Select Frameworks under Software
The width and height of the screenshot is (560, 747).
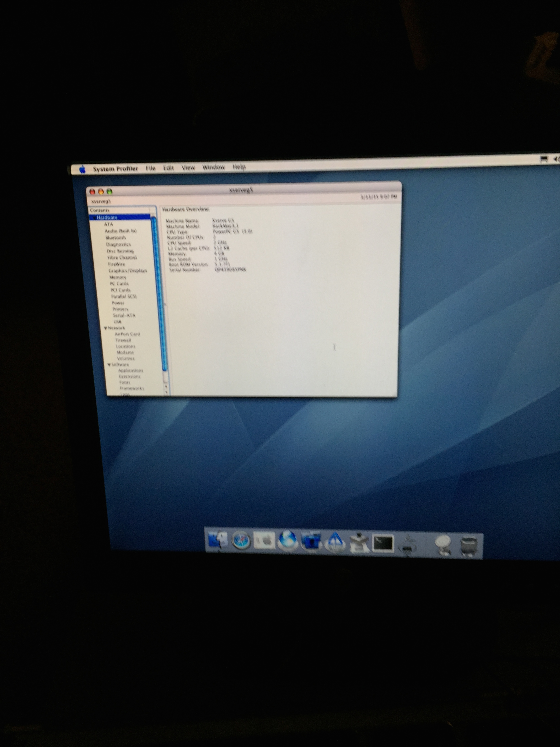(132, 388)
